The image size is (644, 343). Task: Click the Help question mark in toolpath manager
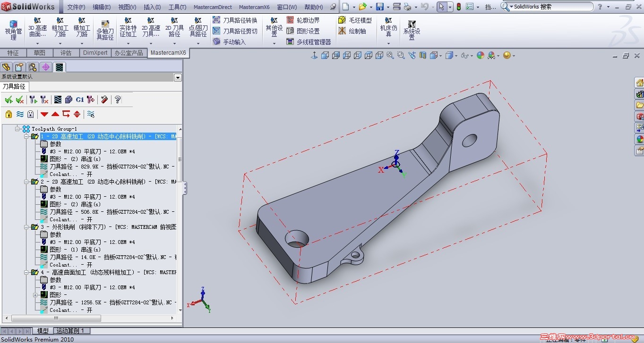(118, 100)
